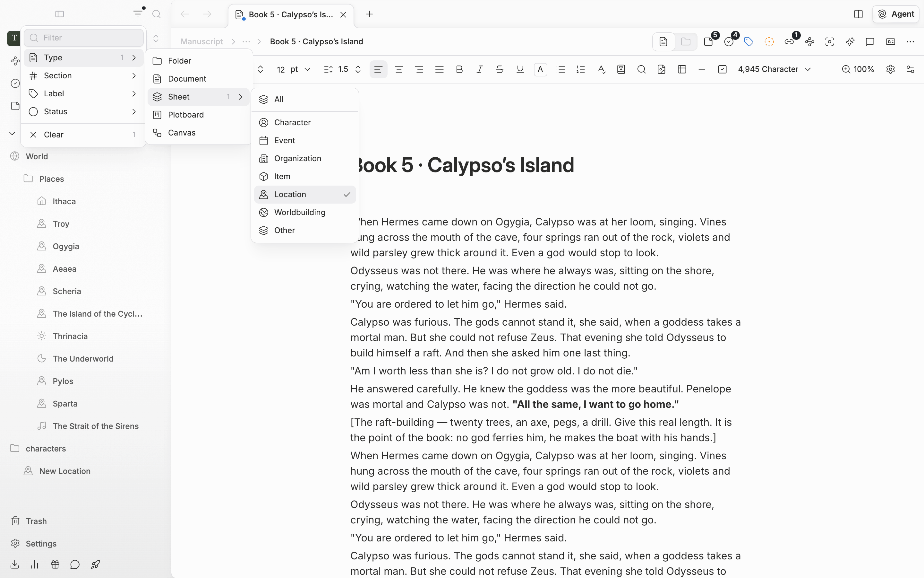
Task: Click the gift icon at bottom
Action: coord(55,564)
